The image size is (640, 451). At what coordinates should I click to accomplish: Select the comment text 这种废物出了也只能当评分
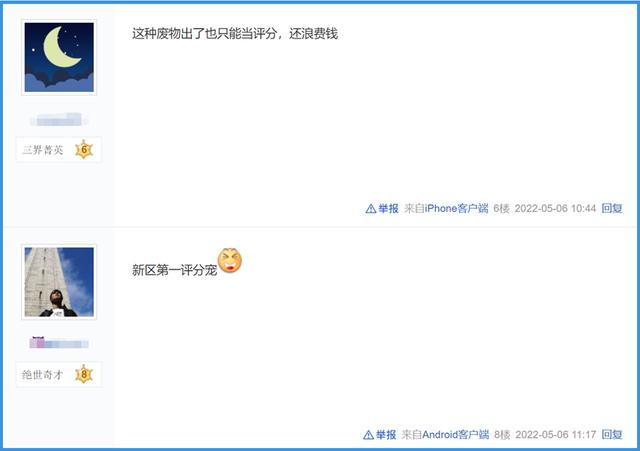(x=204, y=33)
